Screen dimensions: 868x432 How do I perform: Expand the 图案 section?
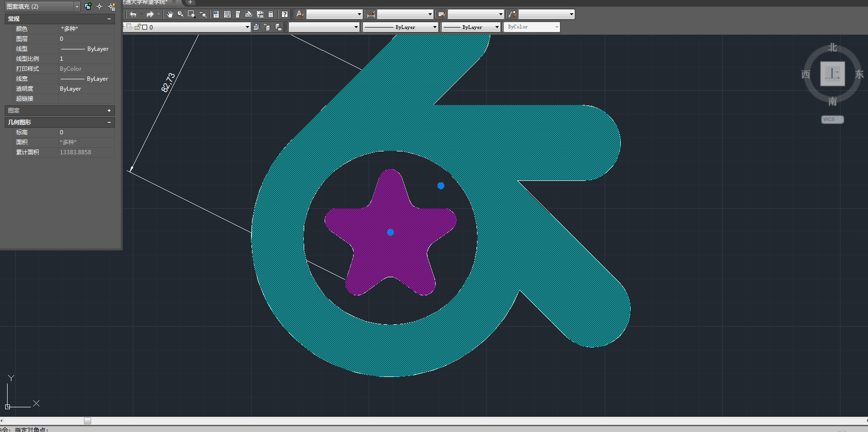click(109, 111)
